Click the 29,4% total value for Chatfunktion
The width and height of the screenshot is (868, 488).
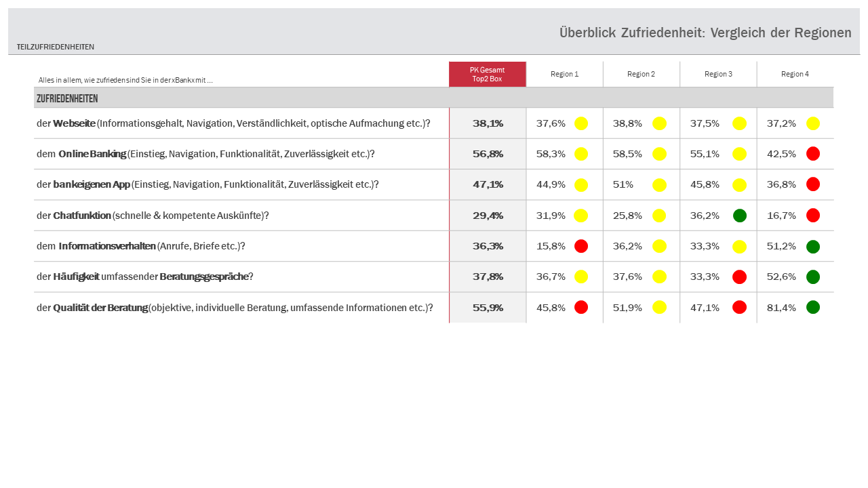488,216
